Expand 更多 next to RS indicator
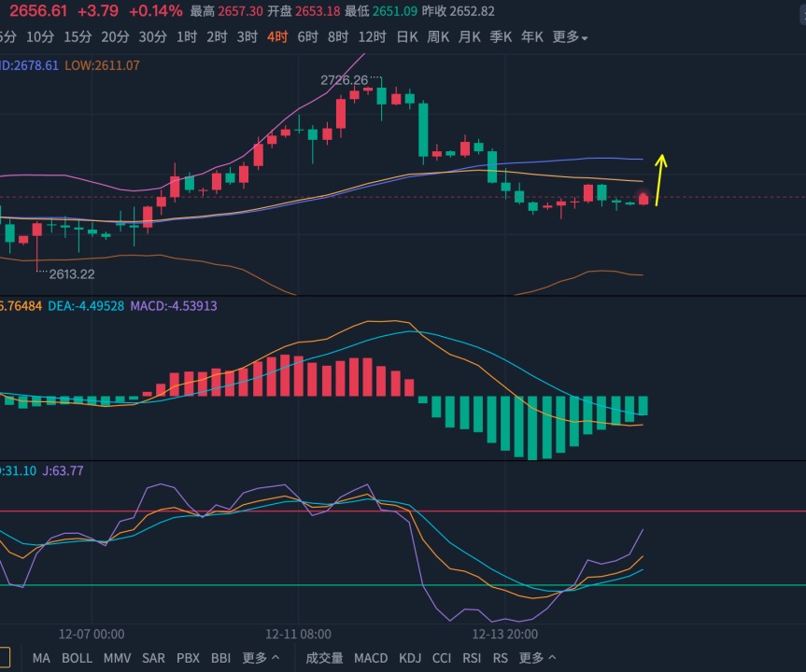Viewport: 806px width, 672px height. coord(537,658)
